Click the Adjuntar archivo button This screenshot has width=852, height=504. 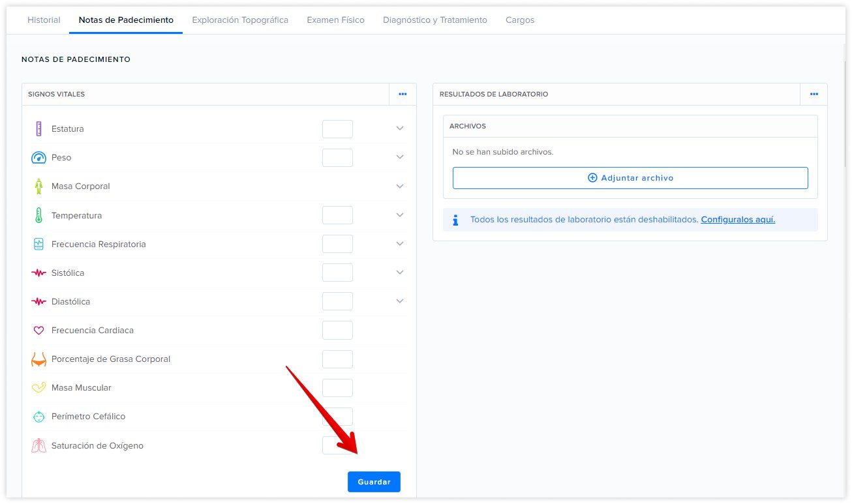point(630,178)
